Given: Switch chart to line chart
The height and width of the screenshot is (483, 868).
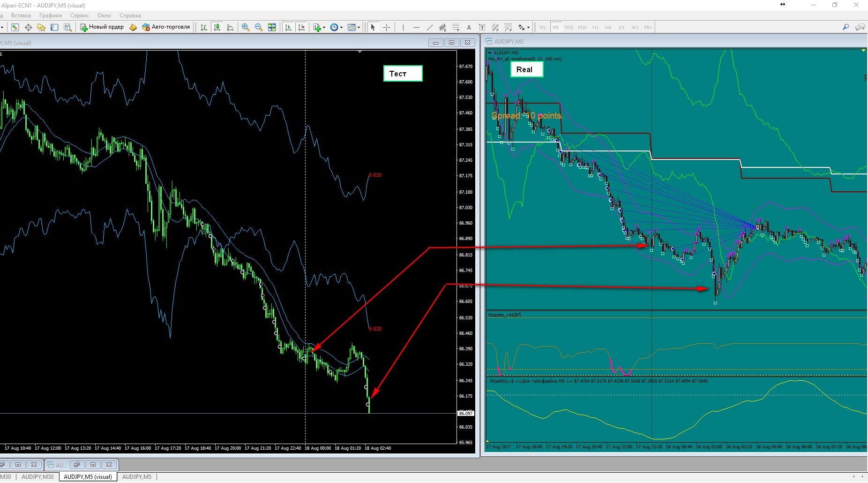Looking at the screenshot, I should 230,27.
